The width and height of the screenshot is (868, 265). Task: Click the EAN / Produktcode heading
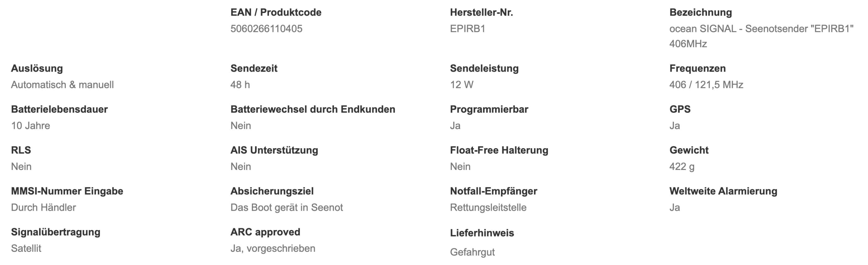(x=276, y=13)
